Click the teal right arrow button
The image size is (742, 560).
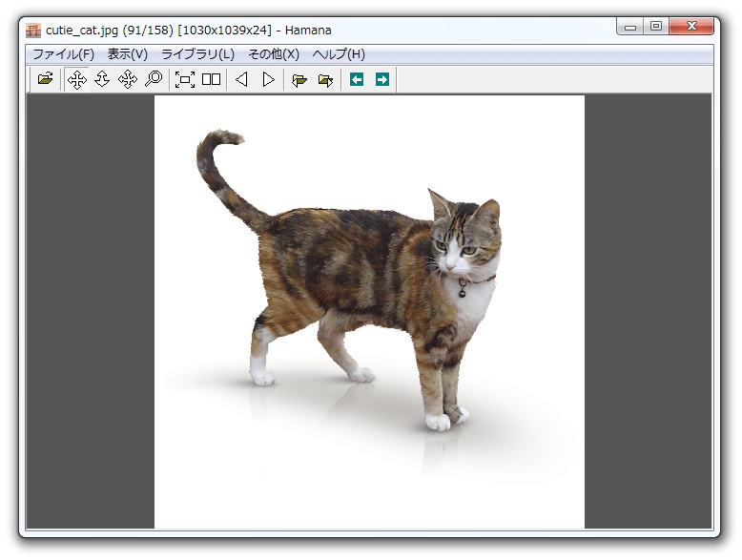click(x=382, y=79)
